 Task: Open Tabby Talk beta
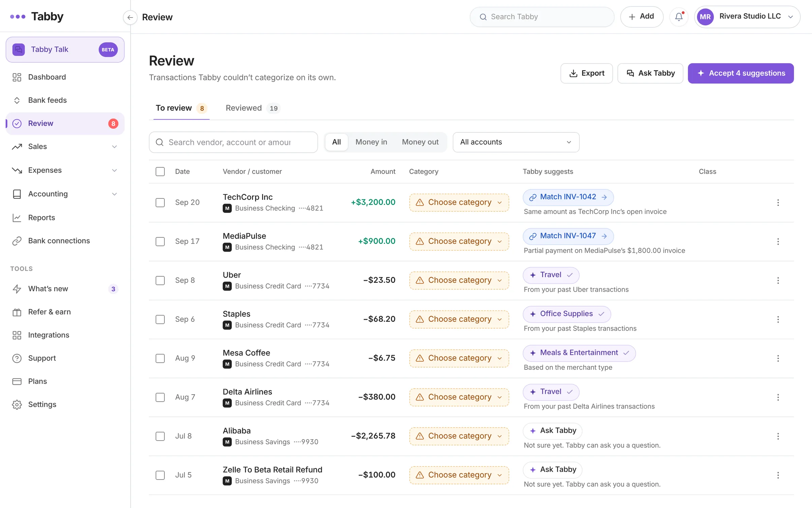[65, 50]
